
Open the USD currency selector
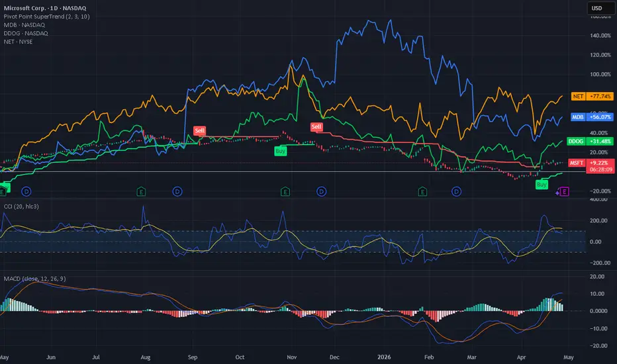pos(600,8)
